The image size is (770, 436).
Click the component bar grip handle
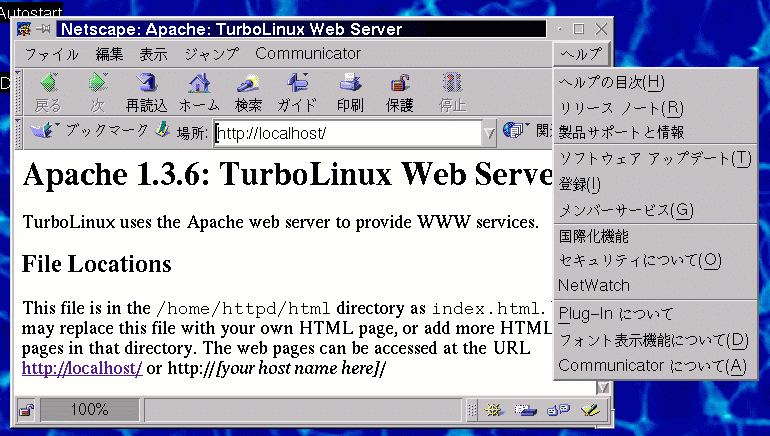click(x=472, y=410)
